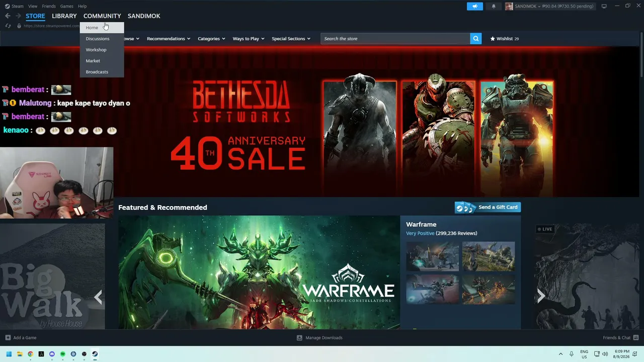Screen dimensions: 644x362
Task: Open the volume control in the tray
Action: pyautogui.click(x=605, y=354)
